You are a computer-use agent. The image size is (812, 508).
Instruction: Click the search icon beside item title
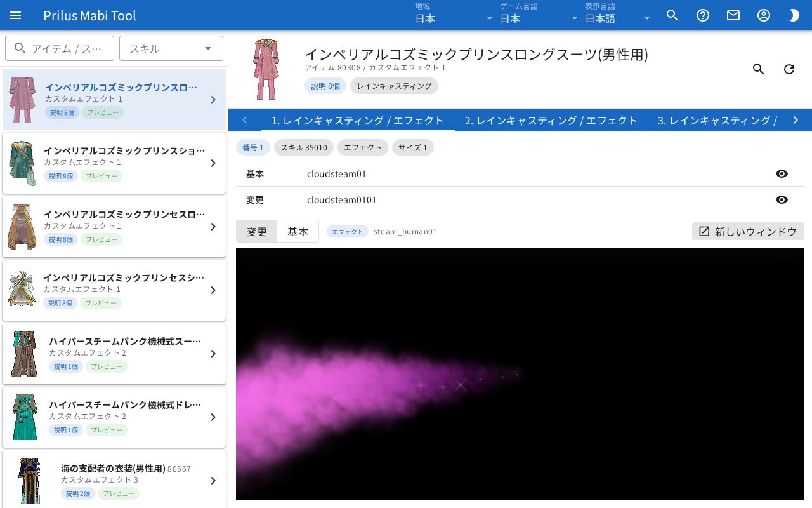point(759,69)
